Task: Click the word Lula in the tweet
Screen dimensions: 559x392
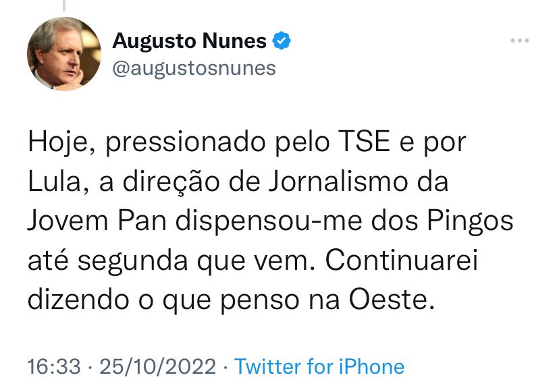Action: (x=52, y=183)
